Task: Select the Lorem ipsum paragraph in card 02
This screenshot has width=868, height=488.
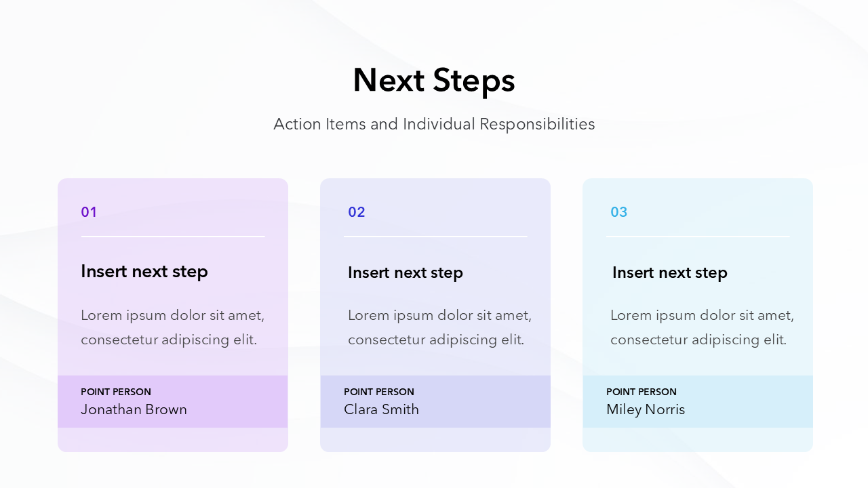Action: click(439, 327)
